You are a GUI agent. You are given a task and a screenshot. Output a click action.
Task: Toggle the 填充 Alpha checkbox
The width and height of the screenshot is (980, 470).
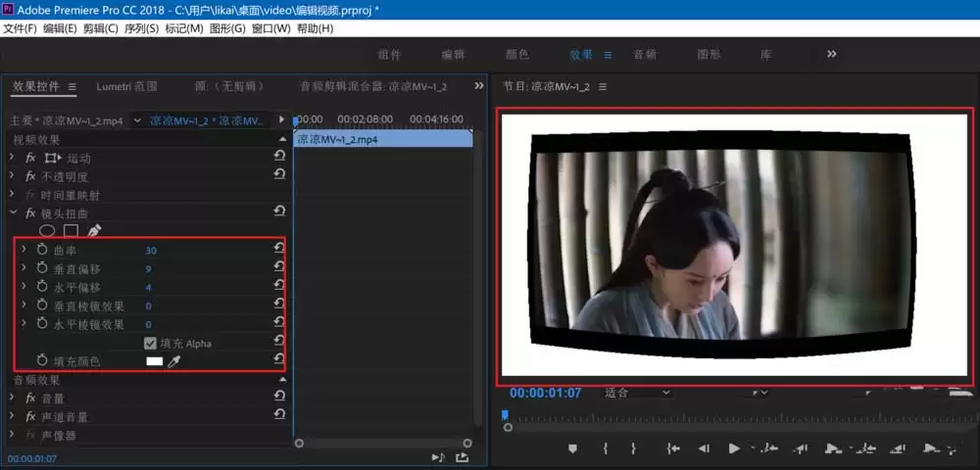point(150,344)
